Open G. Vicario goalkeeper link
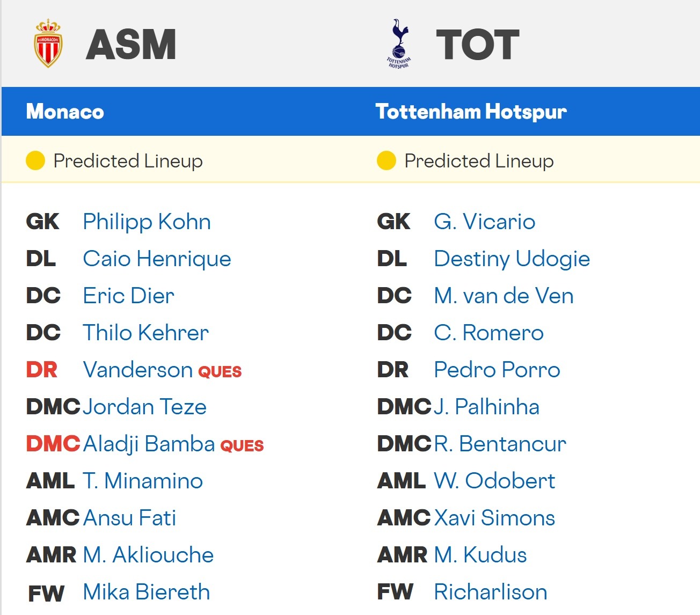The image size is (700, 615). (x=484, y=222)
